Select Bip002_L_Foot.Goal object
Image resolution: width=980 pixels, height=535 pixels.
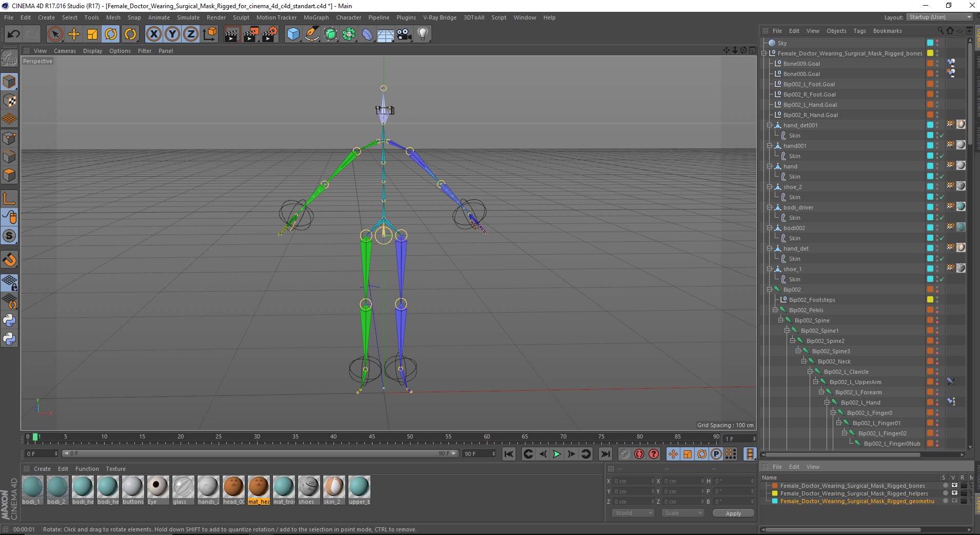tap(809, 84)
